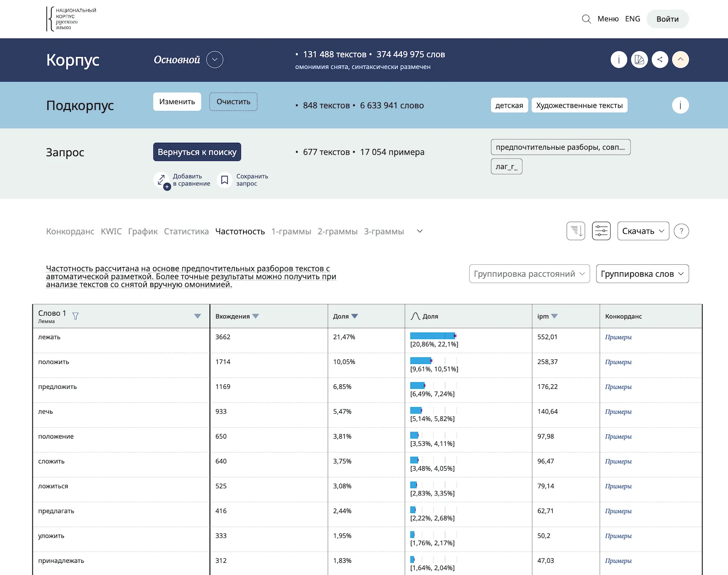
Task: Collapse the corpus panel with the up-arrow circle
Action: [x=681, y=59]
